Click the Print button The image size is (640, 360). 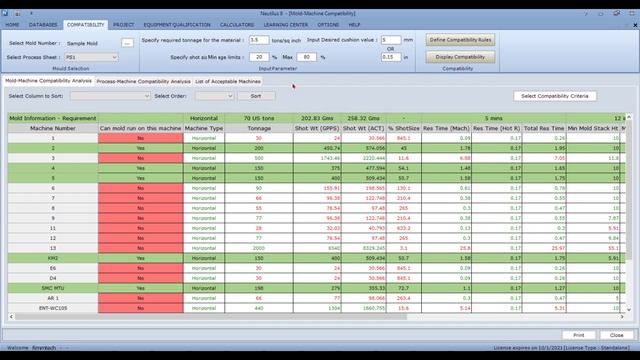(x=579, y=335)
